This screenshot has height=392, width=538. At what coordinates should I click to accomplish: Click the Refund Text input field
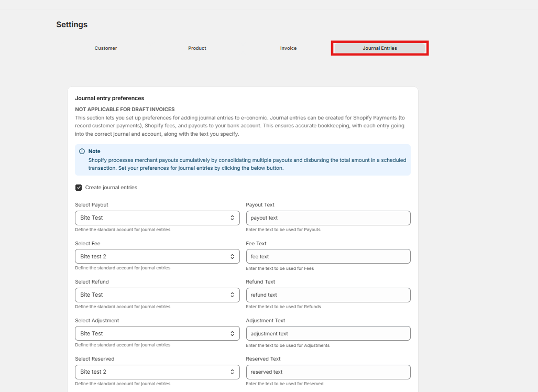[328, 295]
